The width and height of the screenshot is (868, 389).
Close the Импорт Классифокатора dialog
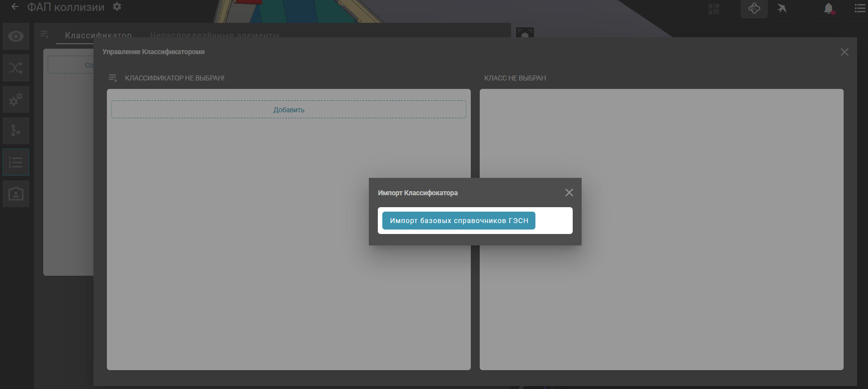pos(569,193)
